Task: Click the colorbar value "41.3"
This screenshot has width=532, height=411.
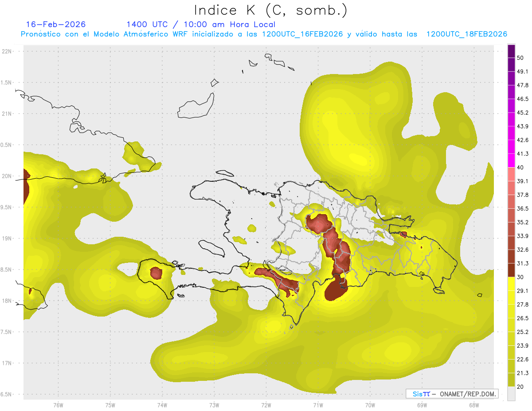Action: pos(523,154)
